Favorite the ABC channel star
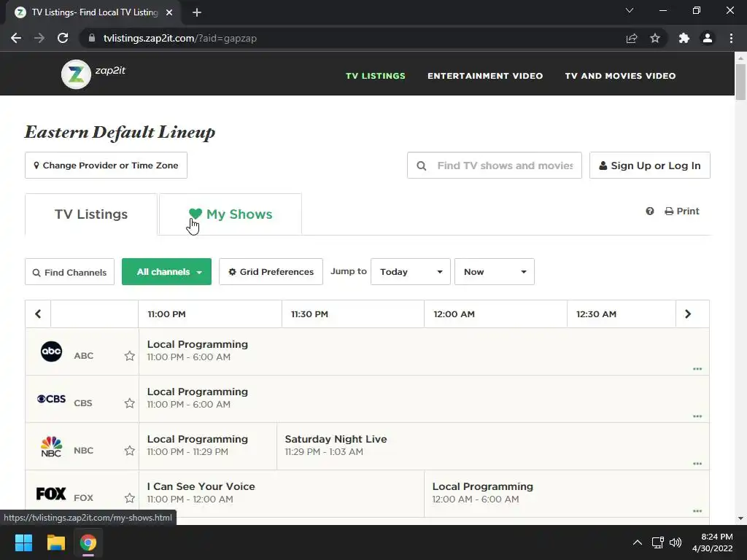Viewport: 747px width, 560px height. 130,356
